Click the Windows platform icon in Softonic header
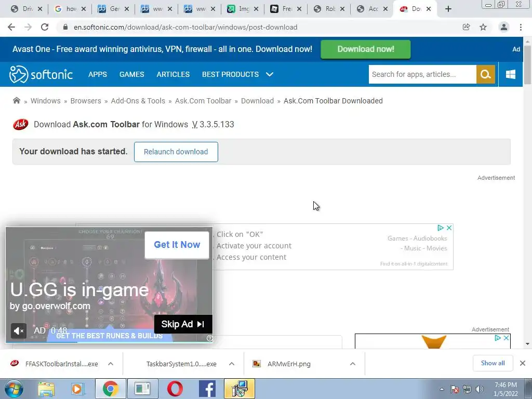 pos(510,74)
